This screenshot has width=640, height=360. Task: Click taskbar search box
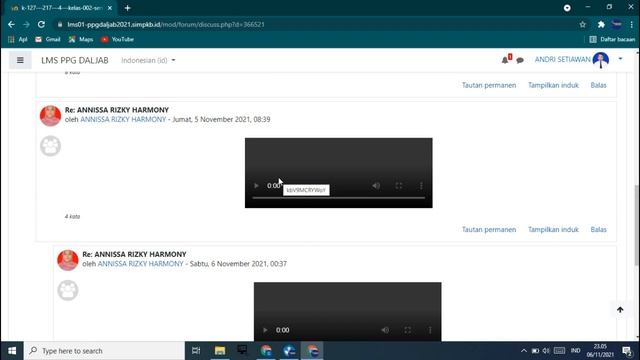104,351
